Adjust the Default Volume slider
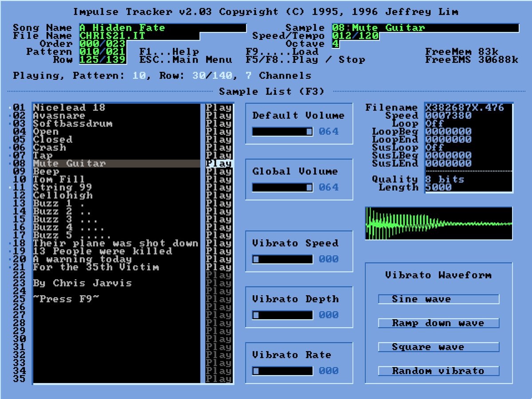The height and width of the screenshot is (399, 532). (282, 132)
